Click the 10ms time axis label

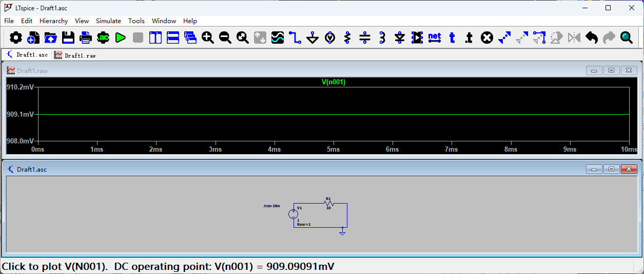pyautogui.click(x=628, y=150)
